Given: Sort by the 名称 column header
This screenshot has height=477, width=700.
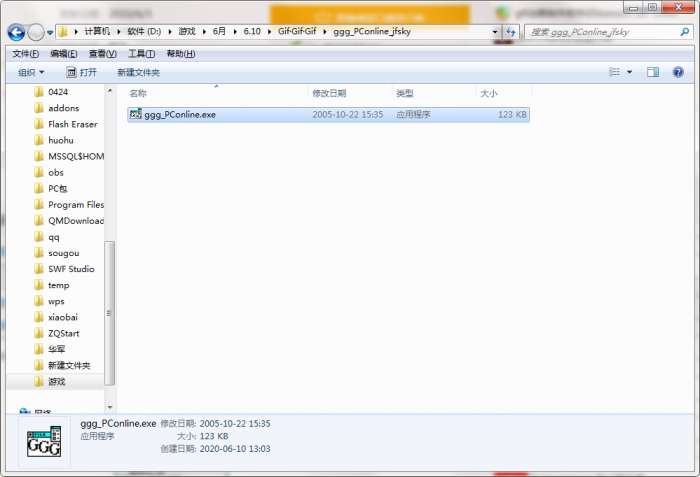Looking at the screenshot, I should [x=138, y=93].
